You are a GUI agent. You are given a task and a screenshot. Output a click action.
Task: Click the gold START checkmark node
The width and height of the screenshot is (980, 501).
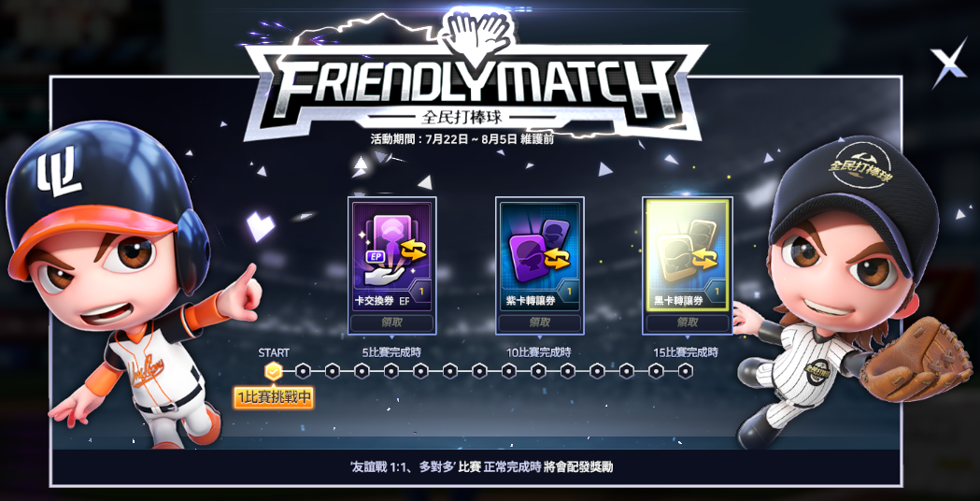tap(274, 372)
